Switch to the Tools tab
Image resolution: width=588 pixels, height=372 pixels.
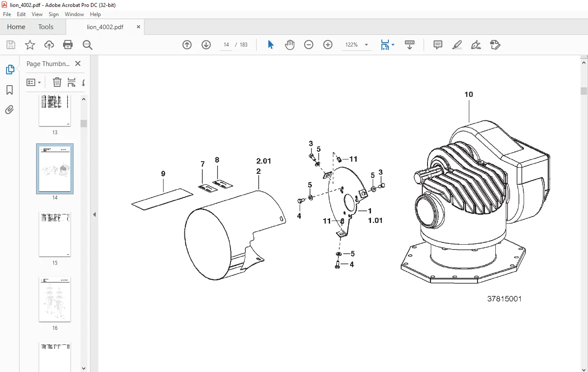(x=46, y=27)
